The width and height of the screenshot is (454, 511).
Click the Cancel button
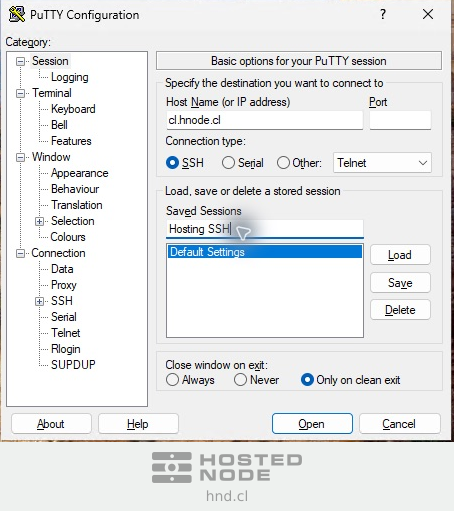pyautogui.click(x=400, y=424)
